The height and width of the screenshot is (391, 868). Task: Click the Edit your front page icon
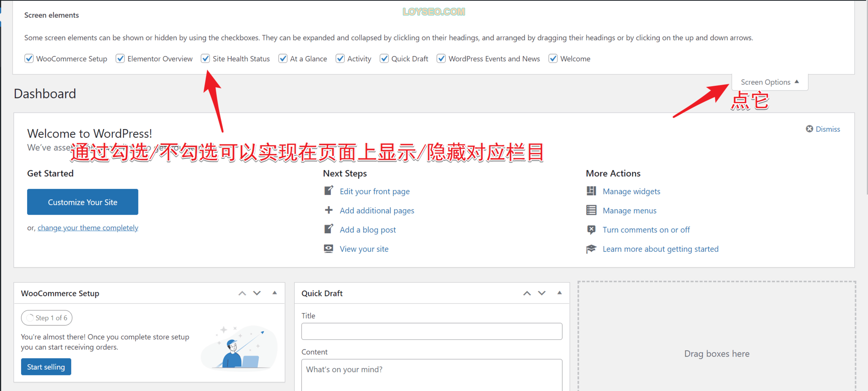[329, 191]
